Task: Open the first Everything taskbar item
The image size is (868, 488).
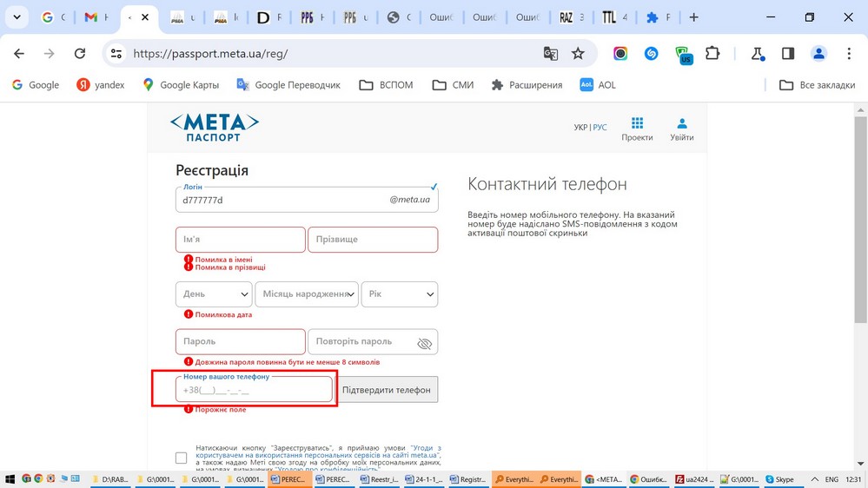Action: (x=514, y=479)
